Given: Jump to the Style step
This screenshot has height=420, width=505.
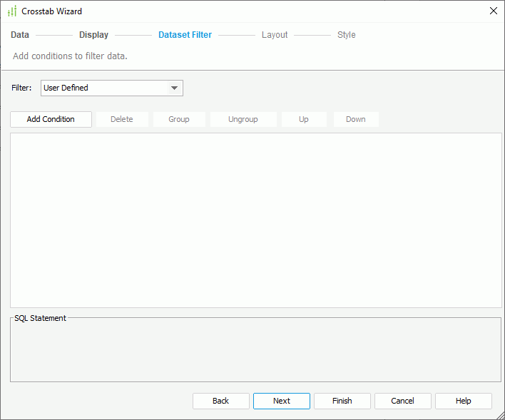Looking at the screenshot, I should [x=346, y=35].
